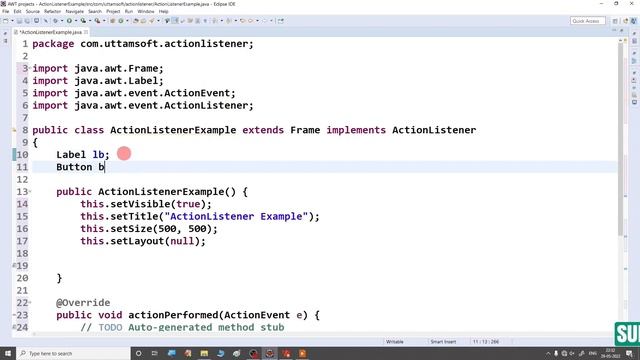Click the Open Type toolbar icon
Viewport: 640px width, 360px height.
click(x=136, y=21)
